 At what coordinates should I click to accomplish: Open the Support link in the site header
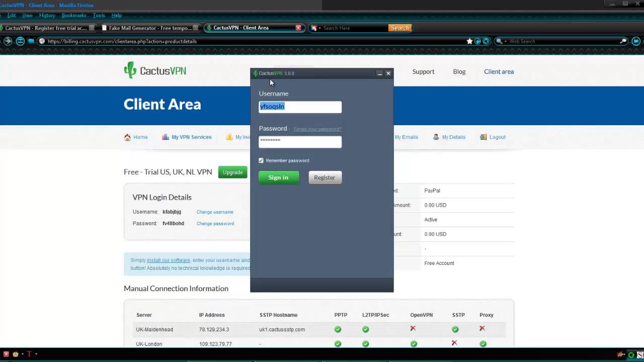(x=423, y=72)
